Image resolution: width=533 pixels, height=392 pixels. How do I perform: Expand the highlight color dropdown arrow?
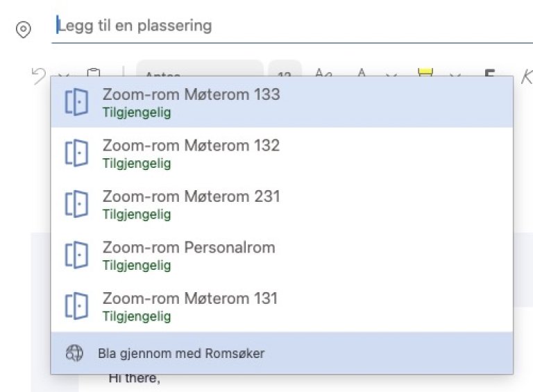[x=454, y=74]
